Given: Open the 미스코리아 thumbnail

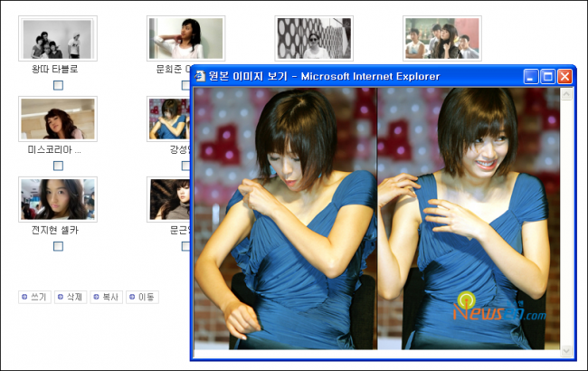Looking at the screenshot, I should coord(58,119).
